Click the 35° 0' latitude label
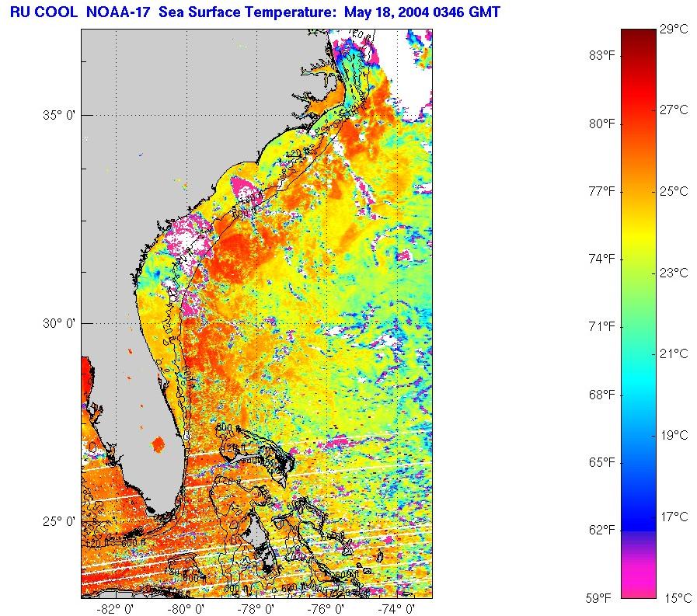Screen dimensions: 697x616 pos(58,115)
